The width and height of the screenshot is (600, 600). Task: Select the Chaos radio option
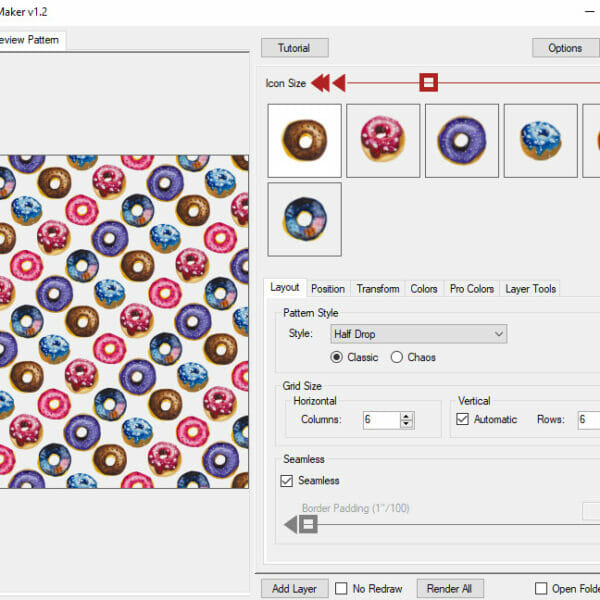[413, 357]
